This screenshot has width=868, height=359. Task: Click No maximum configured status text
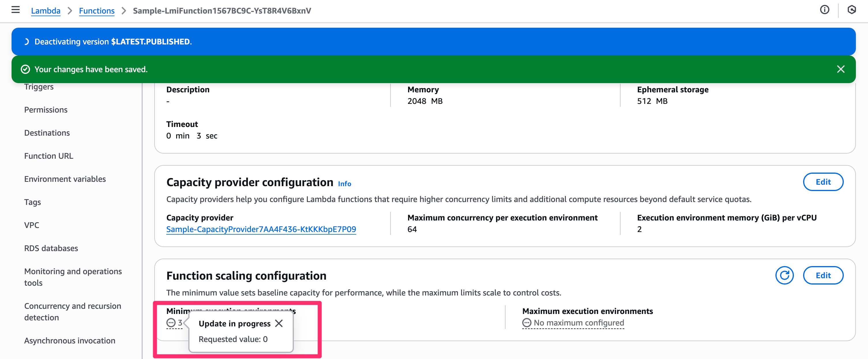tap(578, 323)
